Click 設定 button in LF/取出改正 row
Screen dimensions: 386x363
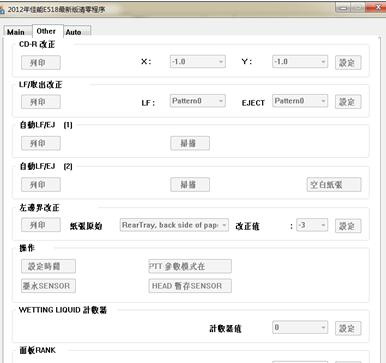click(348, 102)
